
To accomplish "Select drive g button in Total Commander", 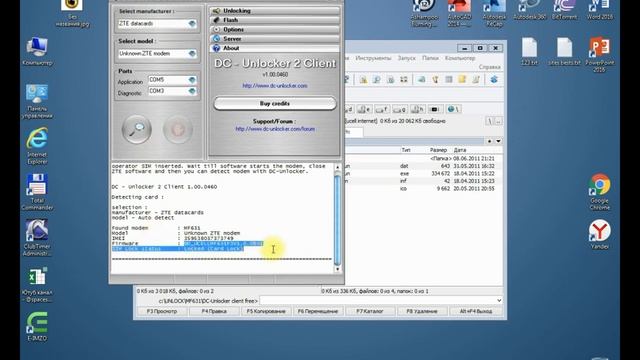I will point(399,109).
